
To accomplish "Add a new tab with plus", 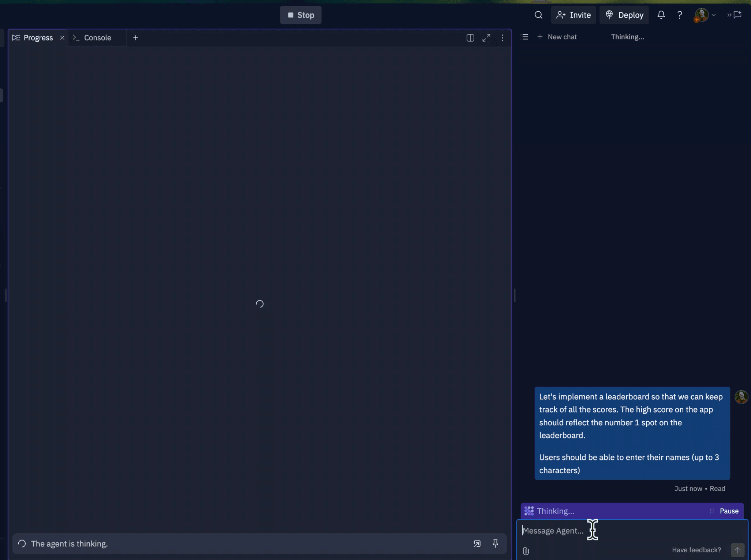I will coord(135,38).
